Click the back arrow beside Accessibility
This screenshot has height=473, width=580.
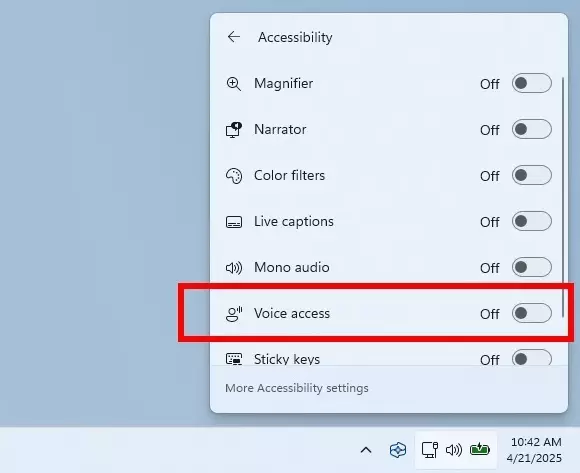pyautogui.click(x=234, y=37)
